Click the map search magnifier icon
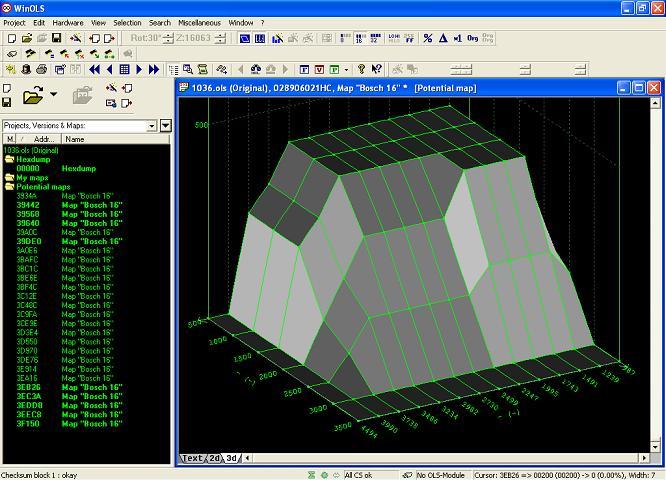This screenshot has width=666, height=480. [x=188, y=69]
